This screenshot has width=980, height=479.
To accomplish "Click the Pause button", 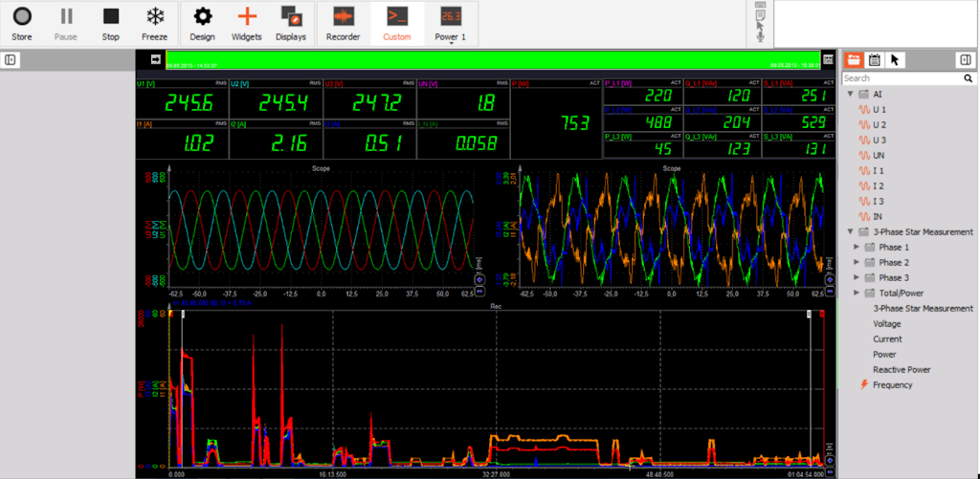I will point(66,24).
